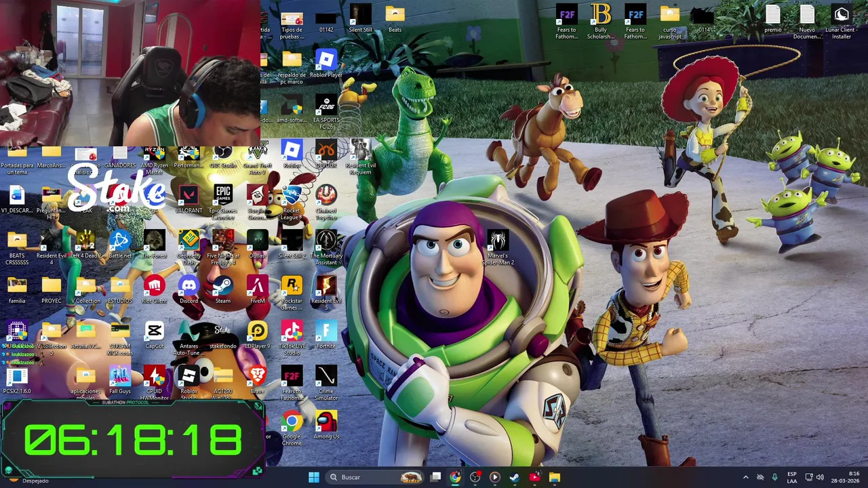Switch to Chrome in the taskbar

click(x=455, y=477)
